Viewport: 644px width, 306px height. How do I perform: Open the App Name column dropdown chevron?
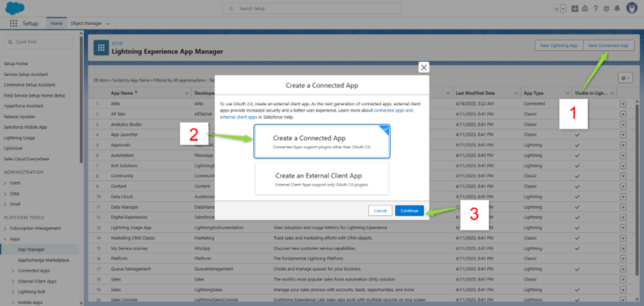[187, 93]
